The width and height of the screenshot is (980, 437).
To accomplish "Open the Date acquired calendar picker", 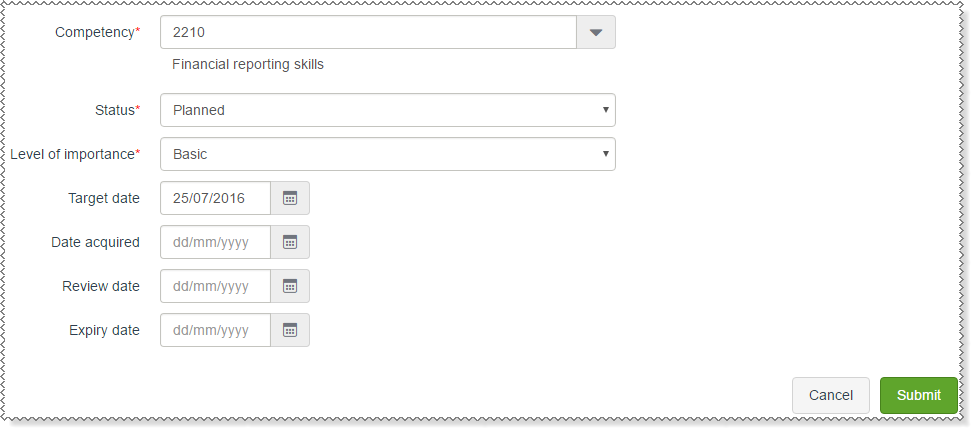I will click(x=290, y=242).
